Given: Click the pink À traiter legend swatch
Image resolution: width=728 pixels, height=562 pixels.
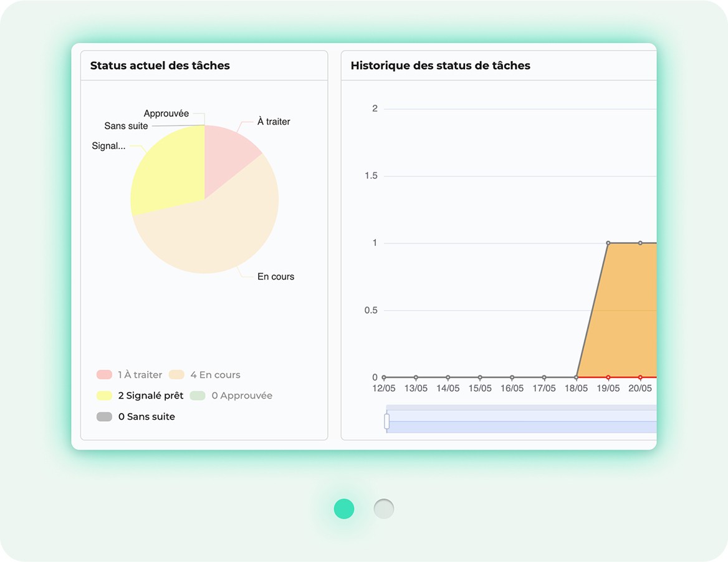Looking at the screenshot, I should click(x=104, y=374).
